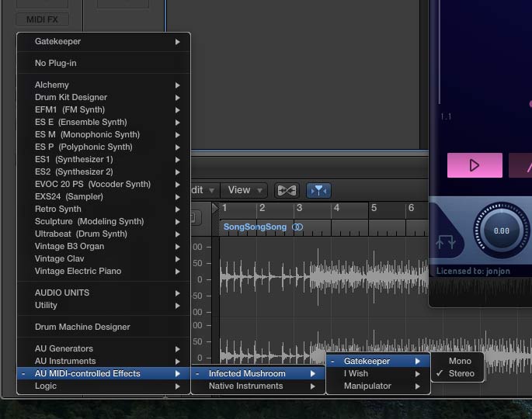Toggle the blue Catch playhead icon
Viewport: 532px width, 419px height.
tap(317, 190)
